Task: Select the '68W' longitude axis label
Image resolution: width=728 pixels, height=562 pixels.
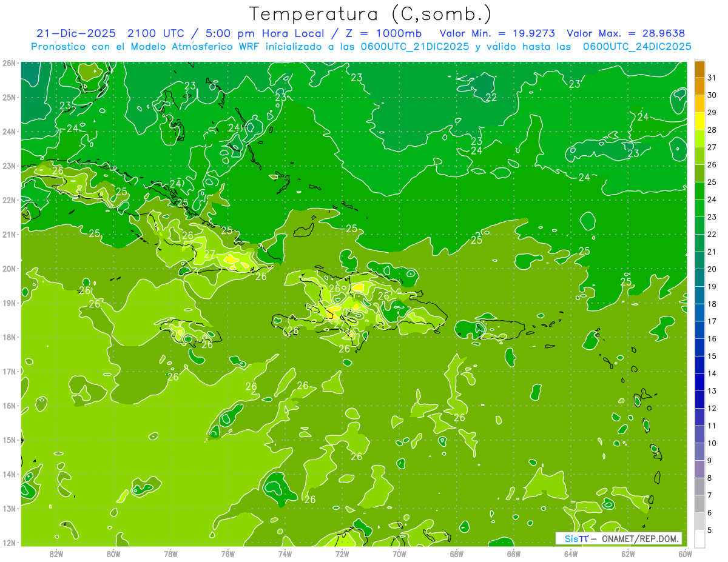Action: [457, 554]
